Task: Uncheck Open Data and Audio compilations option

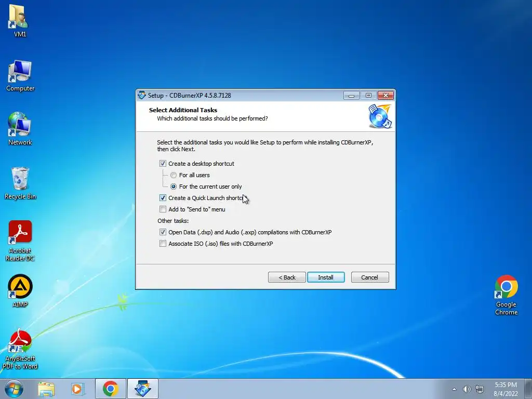Action: (x=163, y=232)
